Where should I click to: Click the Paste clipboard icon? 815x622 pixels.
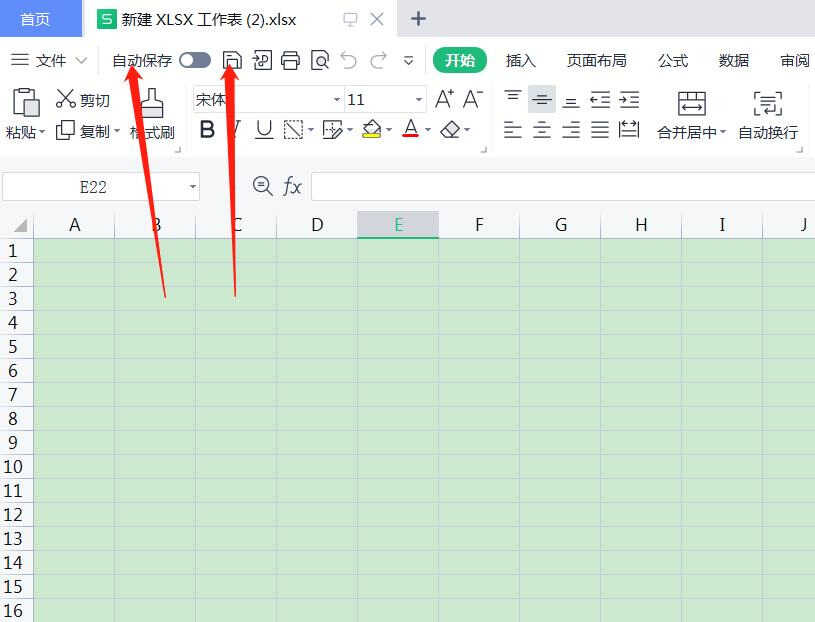(25, 102)
